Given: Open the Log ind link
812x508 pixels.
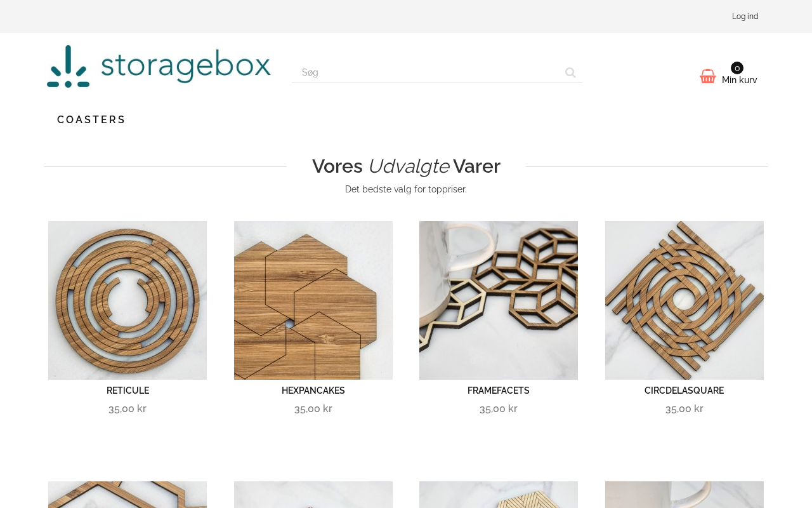Looking at the screenshot, I should [x=745, y=17].
